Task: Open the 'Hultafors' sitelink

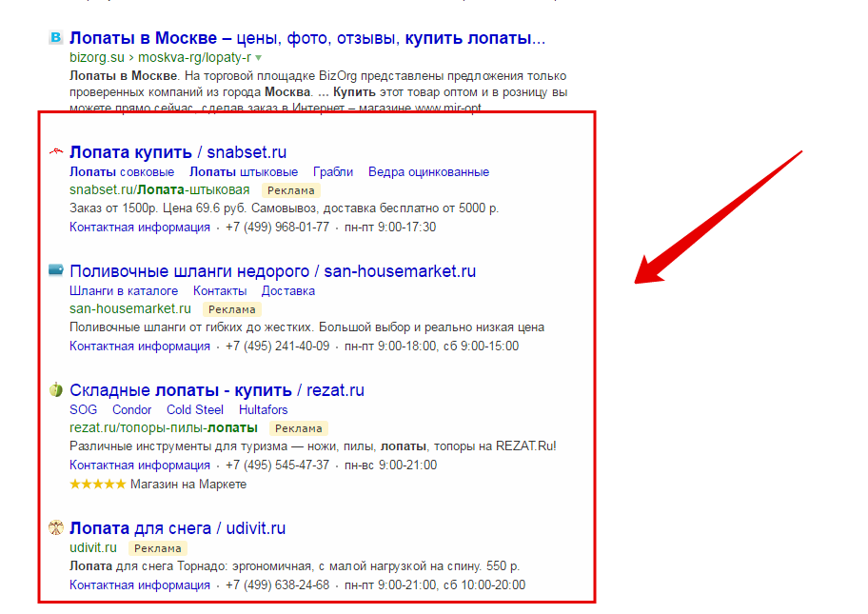Action: (263, 409)
